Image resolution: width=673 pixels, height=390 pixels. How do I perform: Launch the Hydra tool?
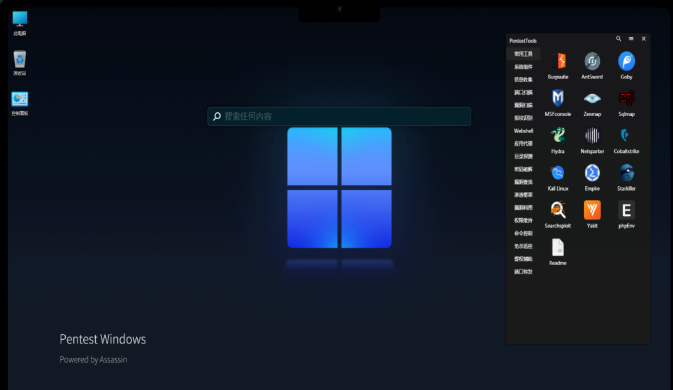click(x=558, y=136)
